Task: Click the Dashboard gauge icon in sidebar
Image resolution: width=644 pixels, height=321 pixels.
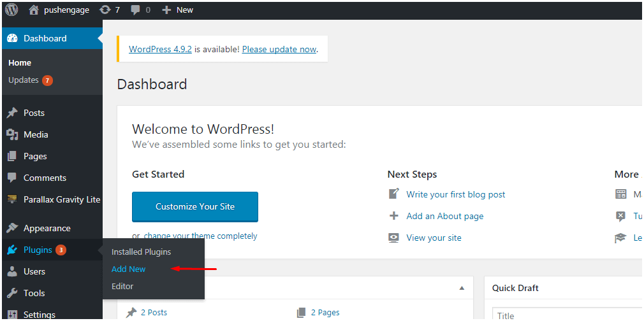Action: coord(12,38)
